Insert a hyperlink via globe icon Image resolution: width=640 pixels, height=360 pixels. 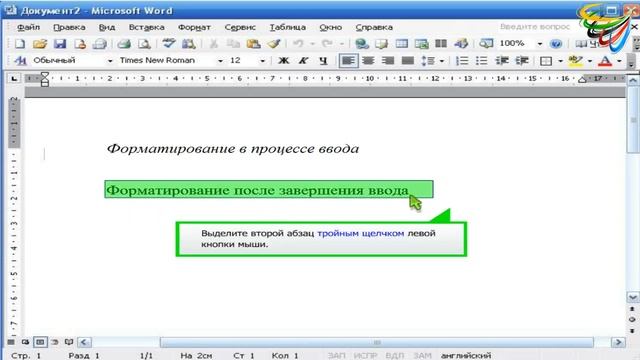[x=362, y=44]
